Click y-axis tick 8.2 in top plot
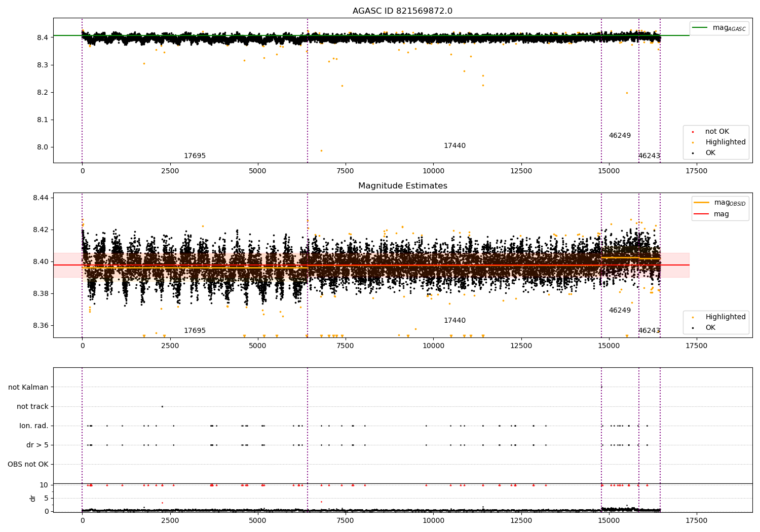The width and height of the screenshot is (760, 532). 43,92
